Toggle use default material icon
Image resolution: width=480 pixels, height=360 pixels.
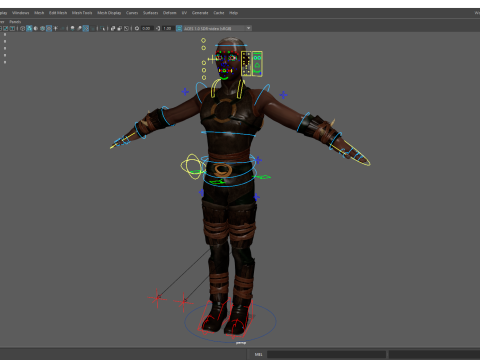pyautogui.click(x=36, y=28)
